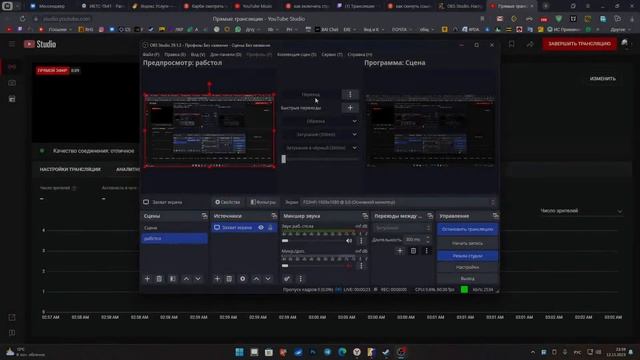Add quick transition with plus button
Image resolution: width=640 pixels, height=360 pixels.
click(x=350, y=108)
